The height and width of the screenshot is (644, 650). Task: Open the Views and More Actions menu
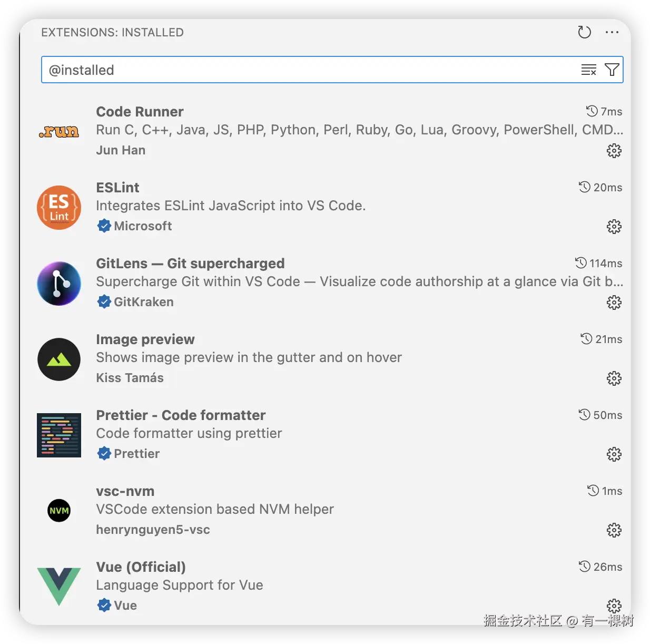point(612,32)
